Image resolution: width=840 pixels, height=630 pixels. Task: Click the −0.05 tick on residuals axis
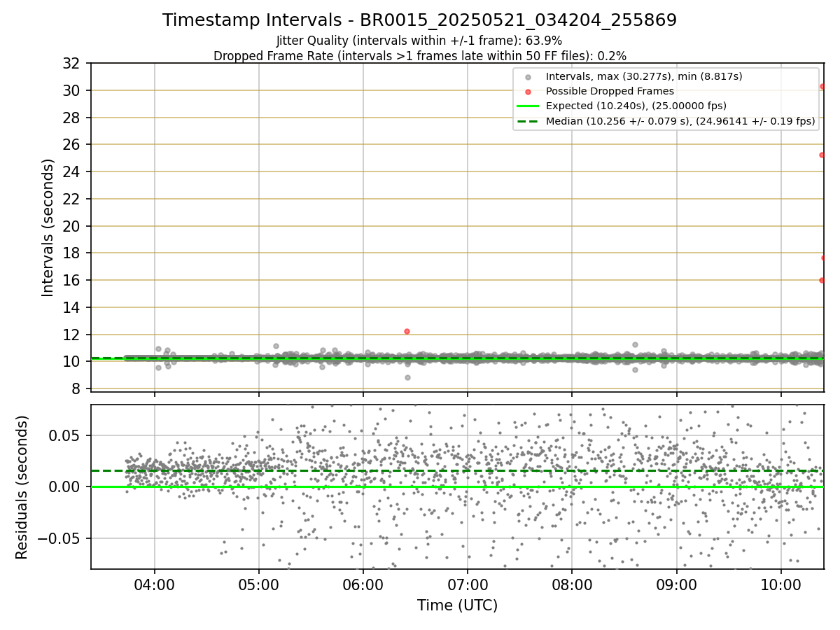coord(59,539)
